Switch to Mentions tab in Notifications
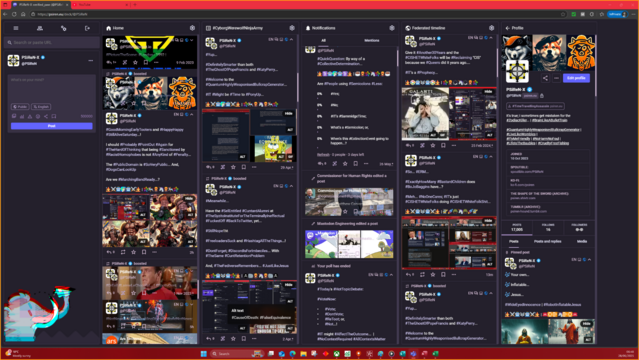 [x=372, y=40]
